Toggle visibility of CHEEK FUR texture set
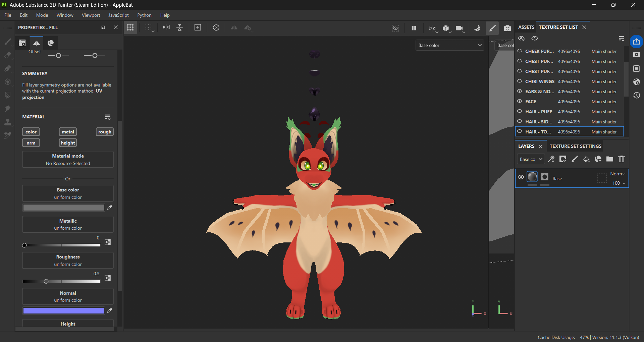The image size is (644, 342). pyautogui.click(x=520, y=51)
